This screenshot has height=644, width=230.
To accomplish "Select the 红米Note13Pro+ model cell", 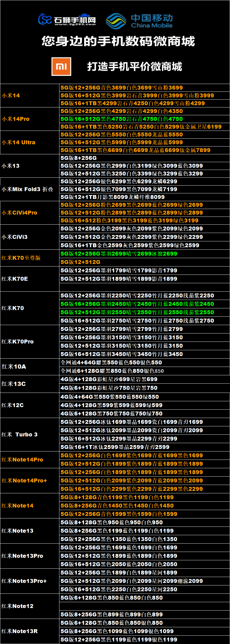I will click(x=30, y=581).
